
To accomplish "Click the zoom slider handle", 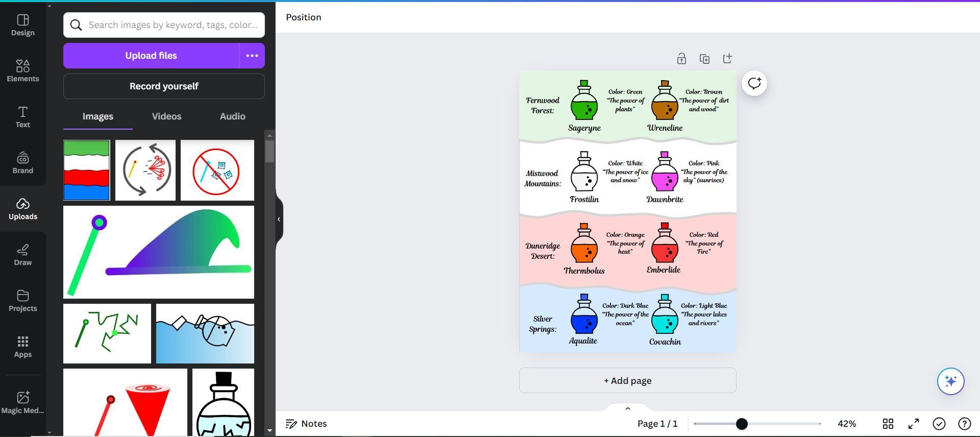I will click(742, 424).
